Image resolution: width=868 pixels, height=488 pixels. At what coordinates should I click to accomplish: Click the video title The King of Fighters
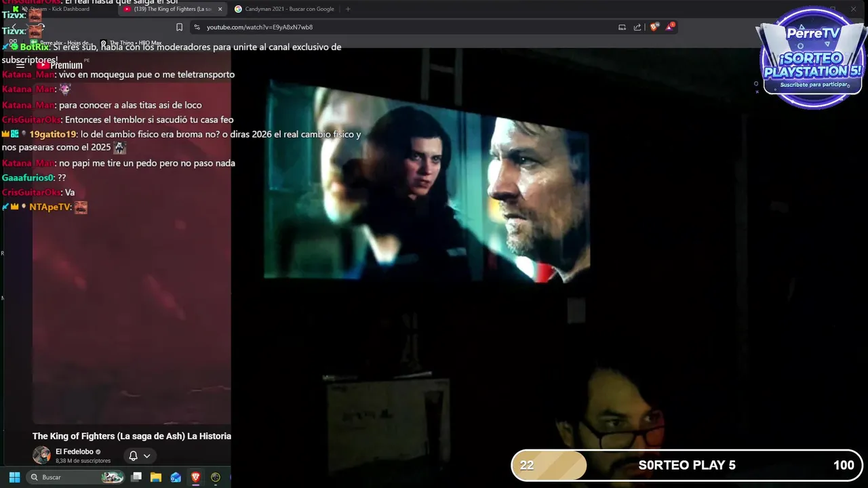132,436
